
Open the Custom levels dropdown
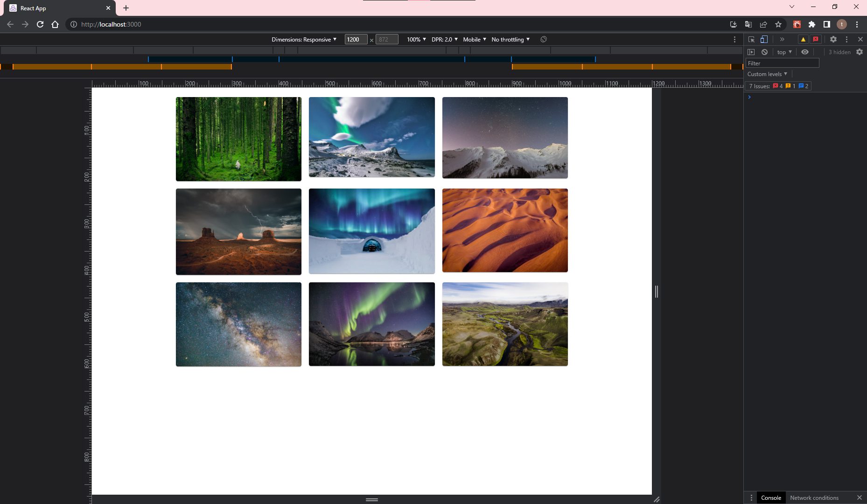click(767, 74)
